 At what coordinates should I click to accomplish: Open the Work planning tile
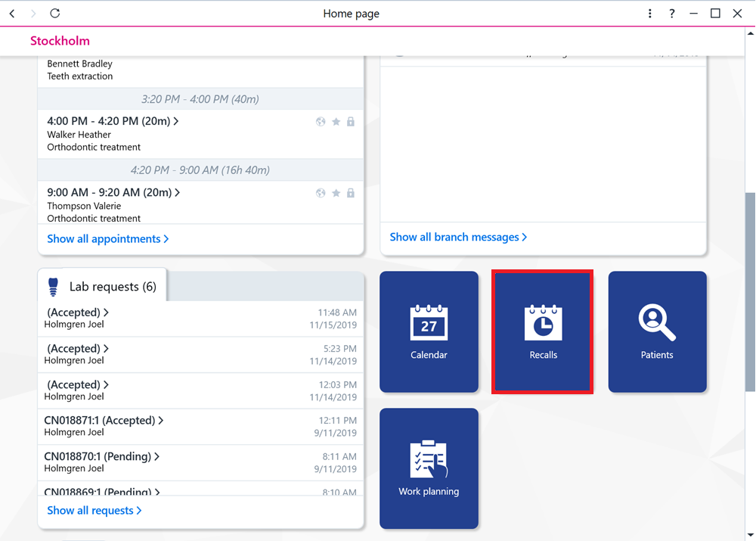tap(429, 468)
